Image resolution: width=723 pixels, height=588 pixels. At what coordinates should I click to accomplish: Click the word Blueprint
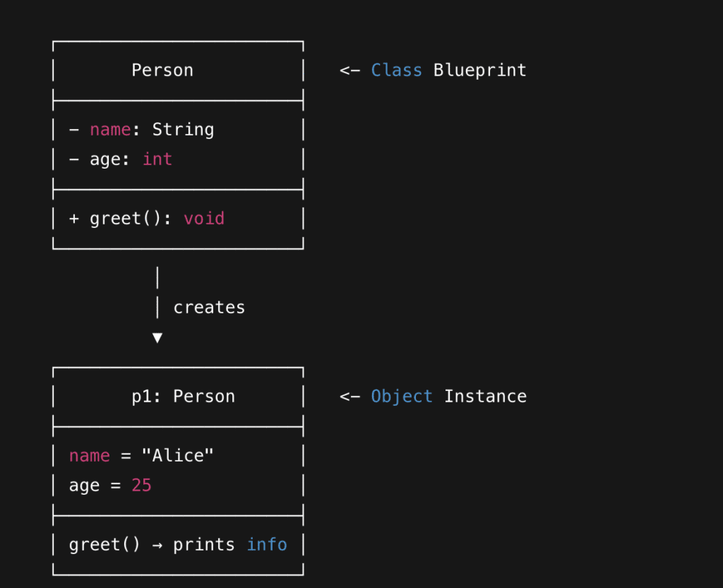pos(479,71)
